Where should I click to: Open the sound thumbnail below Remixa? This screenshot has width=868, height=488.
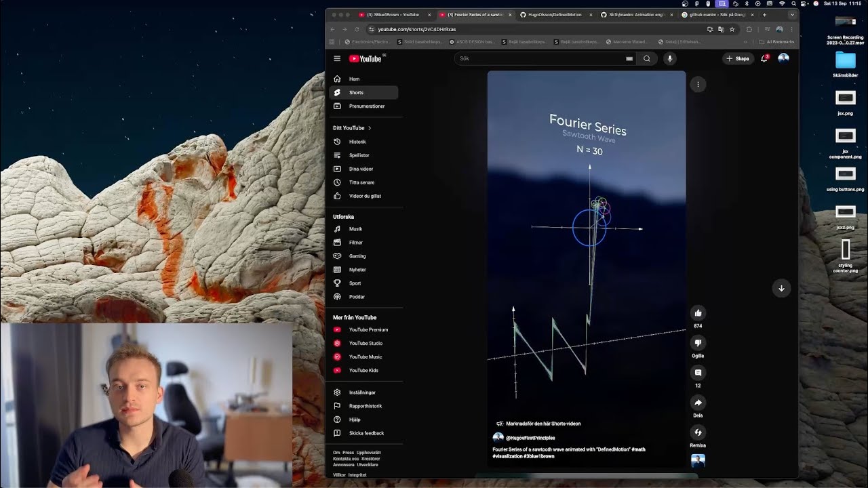pos(698,461)
